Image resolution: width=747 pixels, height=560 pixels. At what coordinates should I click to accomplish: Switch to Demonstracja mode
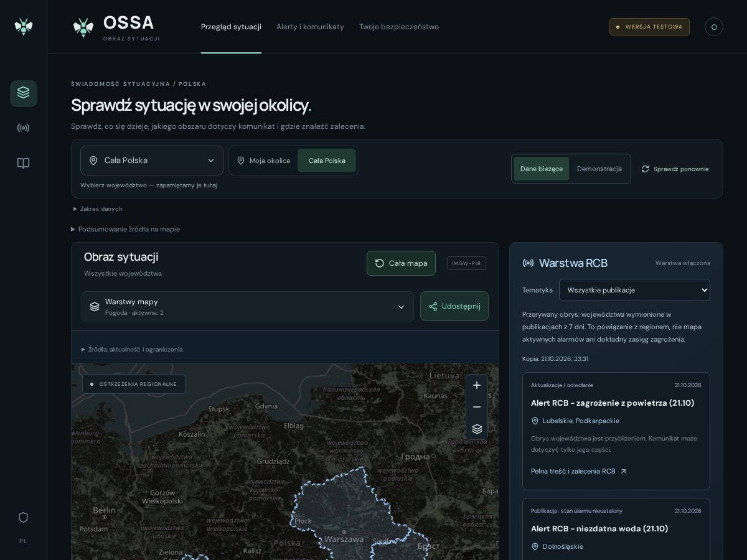pyautogui.click(x=599, y=169)
